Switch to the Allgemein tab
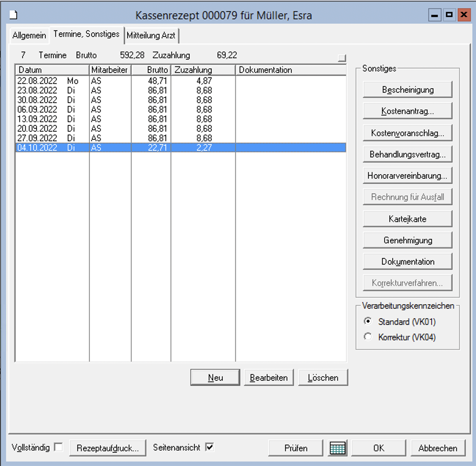 (x=29, y=36)
